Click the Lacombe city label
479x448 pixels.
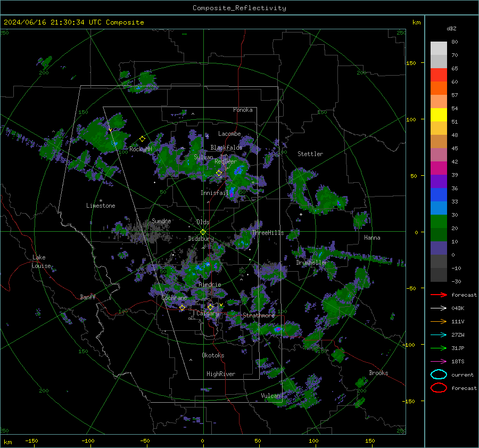(229, 134)
